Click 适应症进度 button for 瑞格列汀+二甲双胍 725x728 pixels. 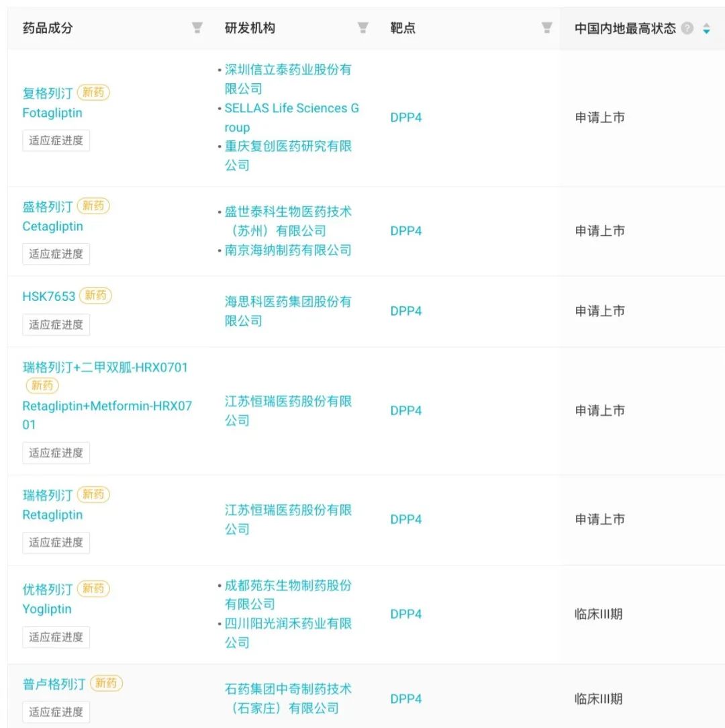click(56, 453)
